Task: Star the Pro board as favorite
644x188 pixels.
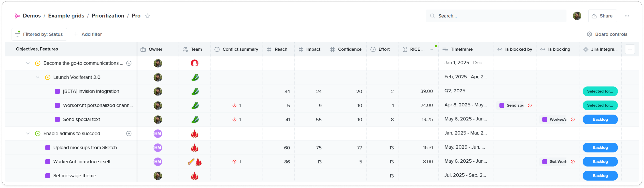Action: coord(148,16)
